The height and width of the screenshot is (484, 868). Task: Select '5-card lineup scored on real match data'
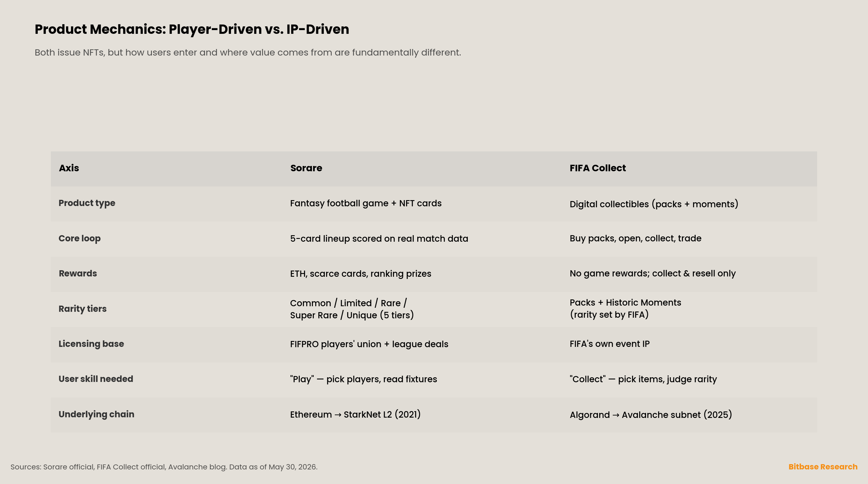tap(379, 239)
